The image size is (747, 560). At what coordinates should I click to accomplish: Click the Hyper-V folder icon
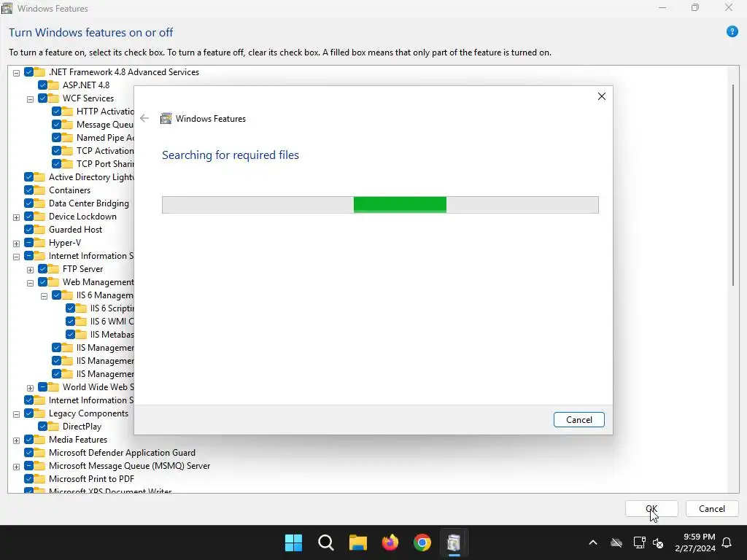click(x=39, y=242)
